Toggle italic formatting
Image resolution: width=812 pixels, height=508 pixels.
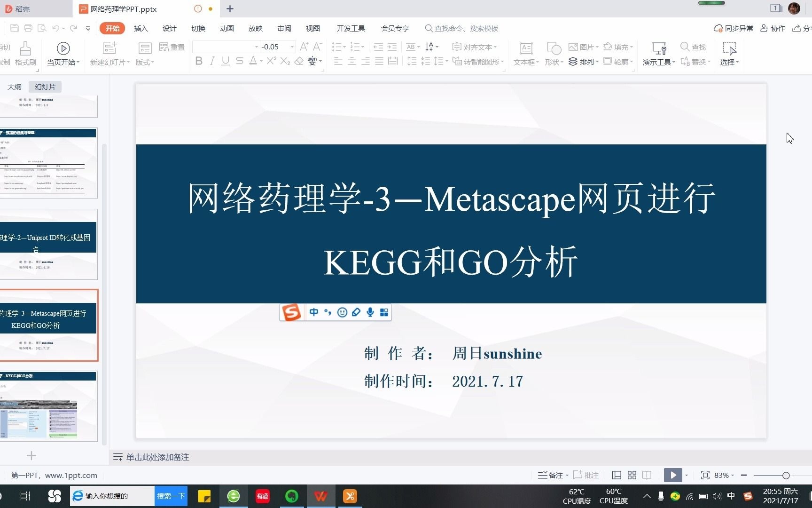(212, 61)
